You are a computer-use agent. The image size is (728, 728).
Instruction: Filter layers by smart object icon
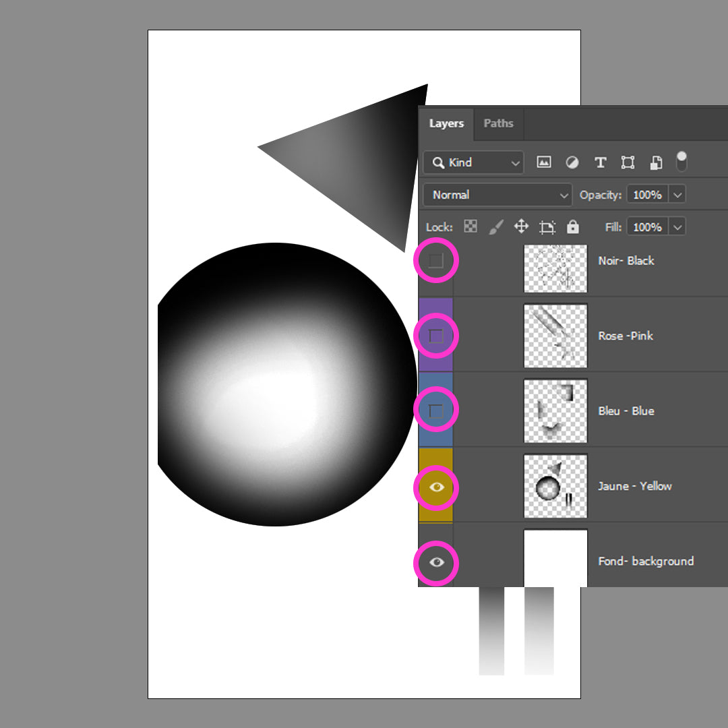(x=656, y=162)
